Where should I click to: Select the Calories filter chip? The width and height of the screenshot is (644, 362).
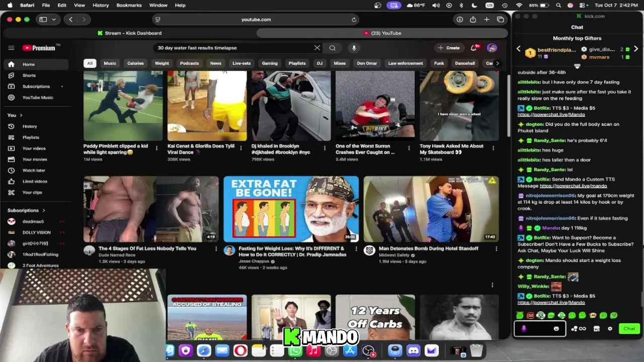[135, 63]
